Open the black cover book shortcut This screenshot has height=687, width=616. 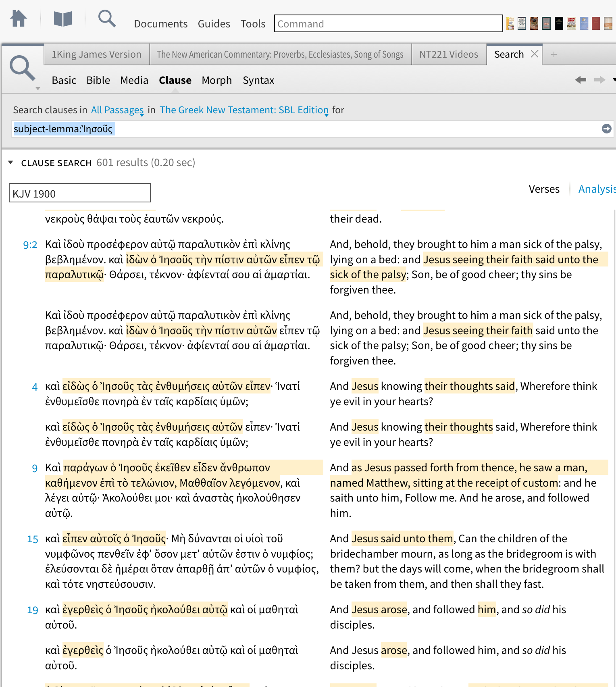click(x=559, y=23)
